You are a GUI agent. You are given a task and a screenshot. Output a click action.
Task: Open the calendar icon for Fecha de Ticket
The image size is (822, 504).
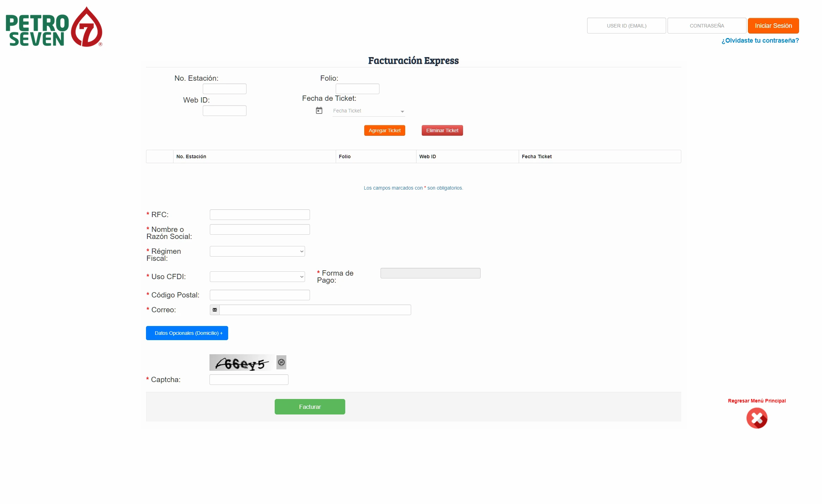click(319, 110)
